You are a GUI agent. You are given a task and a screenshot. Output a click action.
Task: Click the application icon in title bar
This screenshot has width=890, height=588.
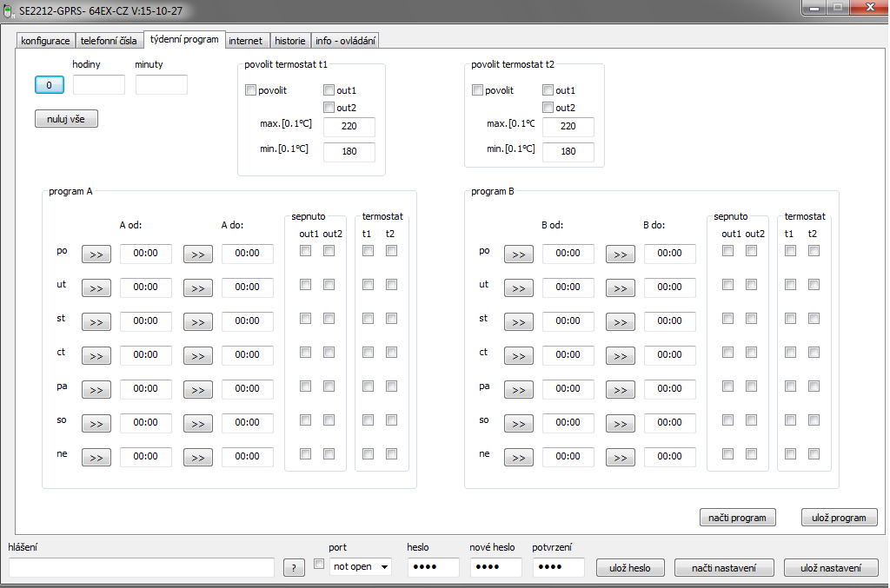click(10, 11)
